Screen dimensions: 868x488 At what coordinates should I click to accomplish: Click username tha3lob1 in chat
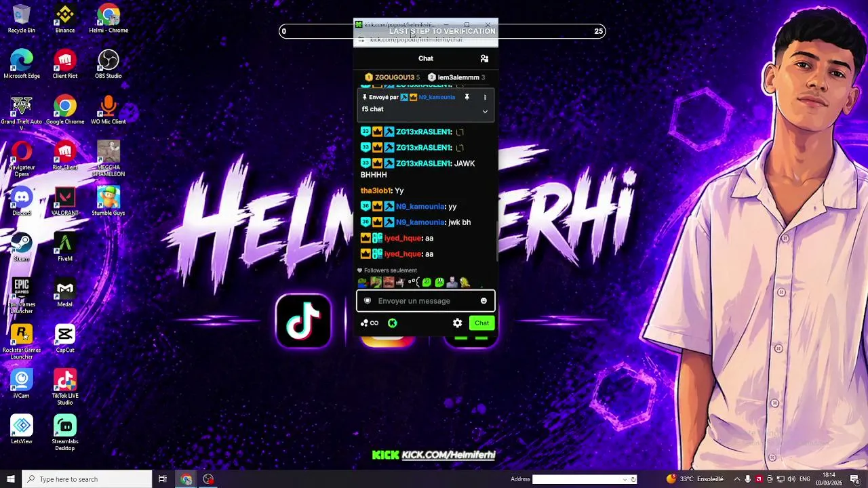point(376,191)
